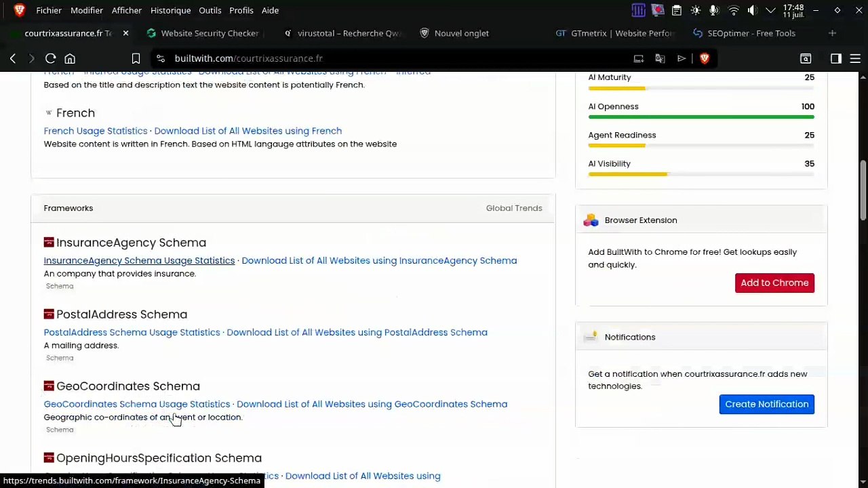868x488 pixels.
Task: Open the Brave hamburger menu
Action: [x=855, y=59]
